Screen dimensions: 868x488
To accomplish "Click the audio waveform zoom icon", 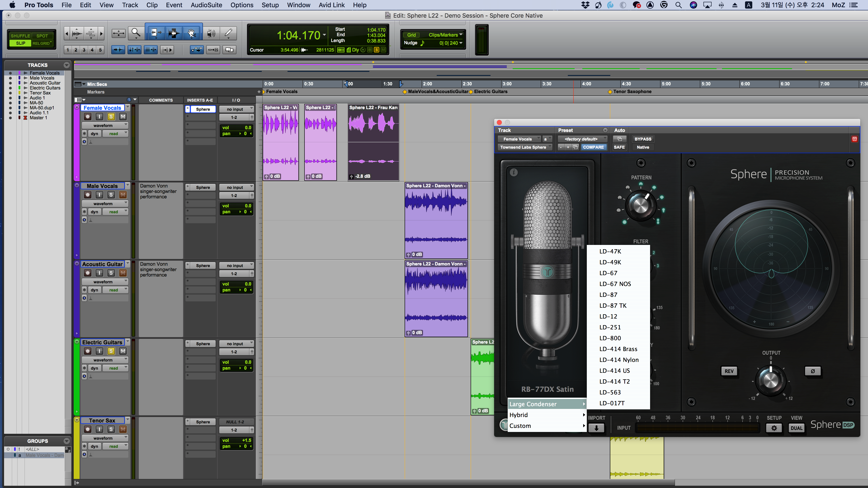I will pos(77,33).
